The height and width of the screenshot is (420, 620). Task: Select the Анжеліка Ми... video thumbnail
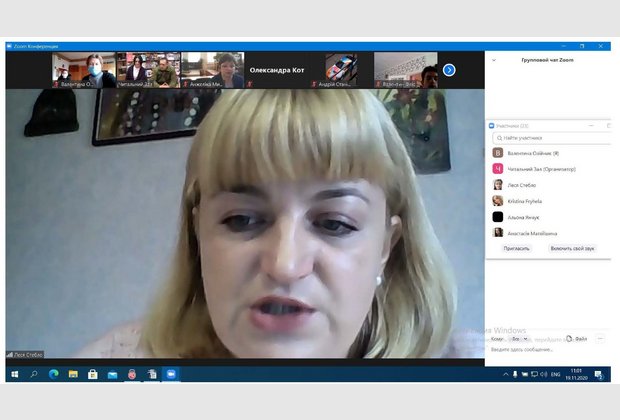(x=213, y=70)
